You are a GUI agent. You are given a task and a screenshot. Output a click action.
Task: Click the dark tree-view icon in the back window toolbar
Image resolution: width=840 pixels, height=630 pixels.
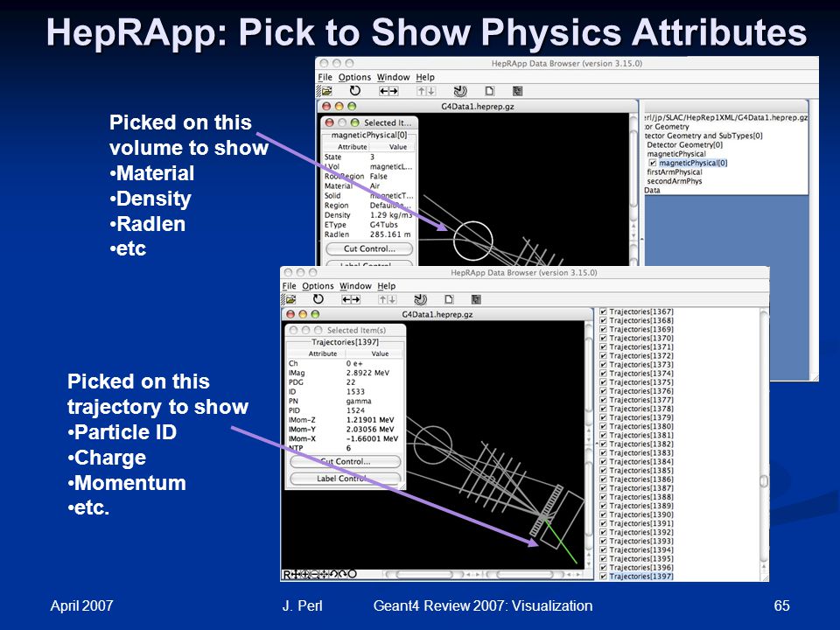pyautogui.click(x=517, y=91)
